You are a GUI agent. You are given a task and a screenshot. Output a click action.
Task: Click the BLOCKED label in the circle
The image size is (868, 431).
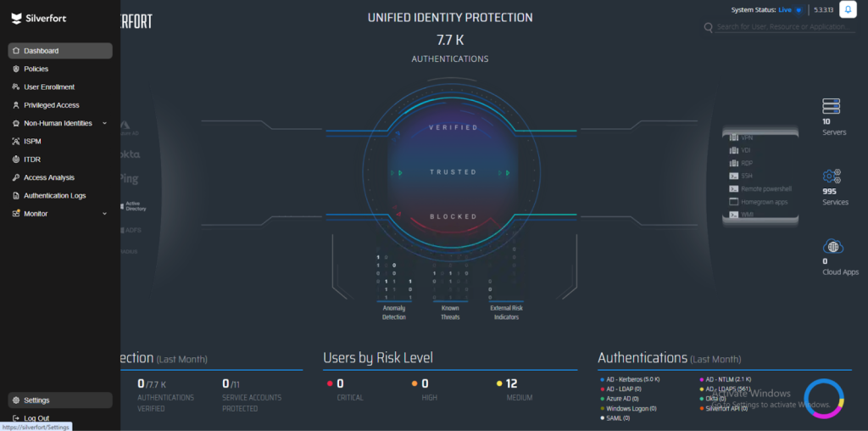[453, 216]
